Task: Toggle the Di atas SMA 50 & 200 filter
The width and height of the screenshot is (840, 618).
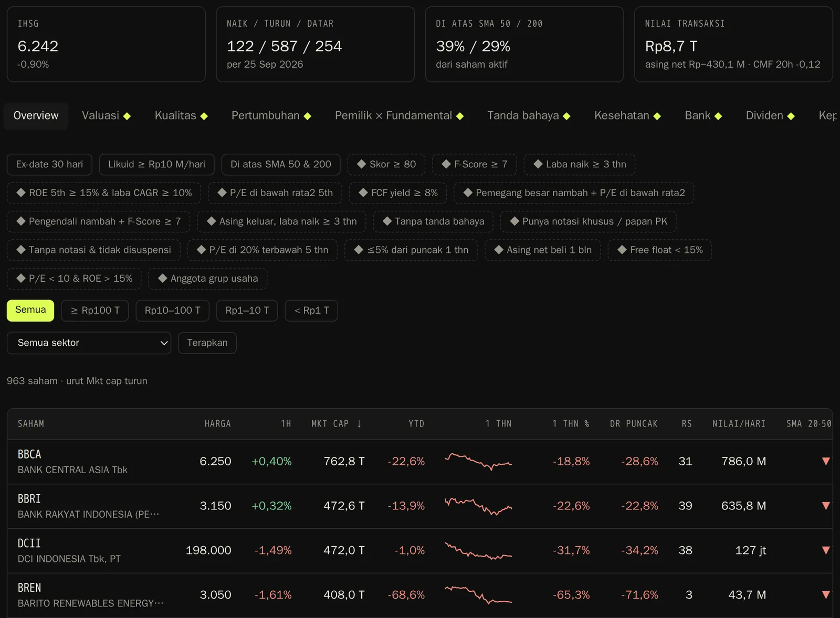Action: point(281,164)
